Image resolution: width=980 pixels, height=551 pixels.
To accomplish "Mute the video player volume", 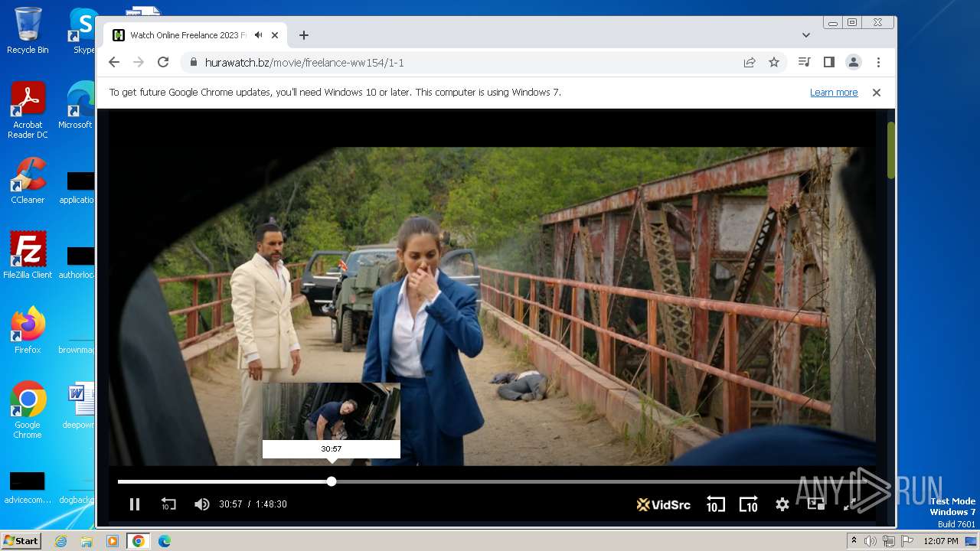I will click(201, 504).
